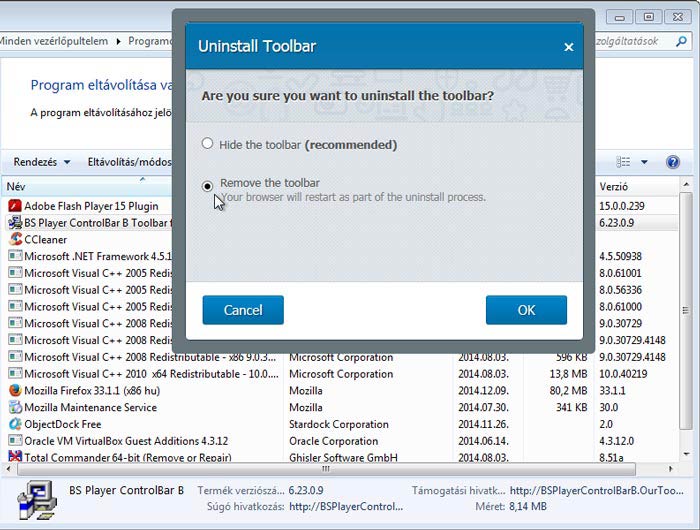Close the Uninstall Toolbar dialog

(568, 47)
